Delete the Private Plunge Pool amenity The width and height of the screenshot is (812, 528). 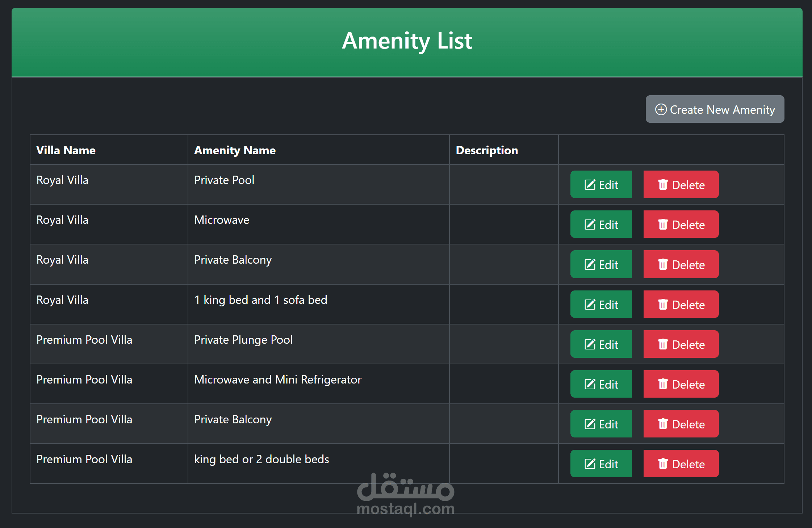[x=681, y=344]
